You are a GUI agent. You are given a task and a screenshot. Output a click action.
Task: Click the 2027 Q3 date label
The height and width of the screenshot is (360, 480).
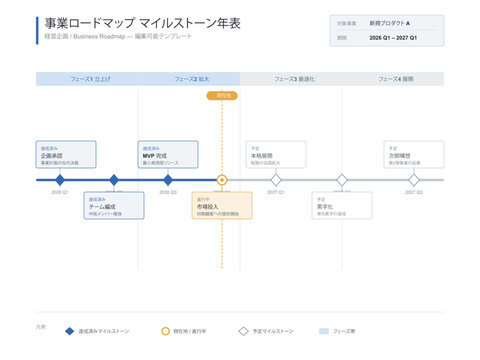414,192
